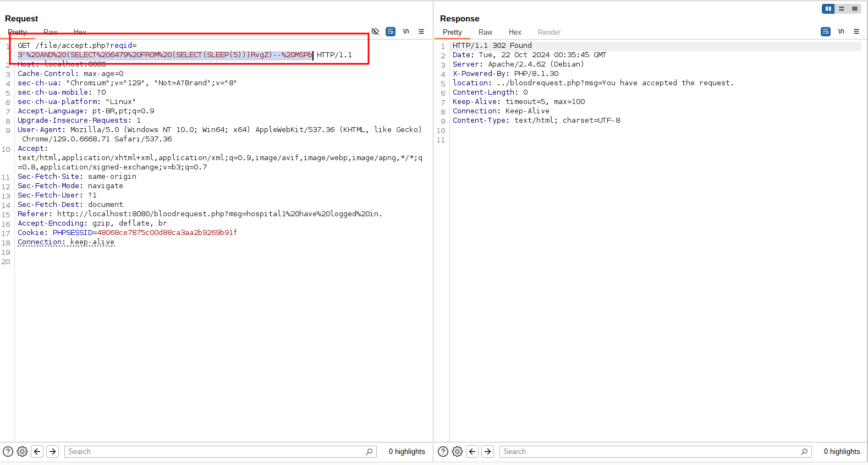Click the sec-ch-ua-platform: "Linux" header
The image size is (868, 465).
[x=76, y=102]
